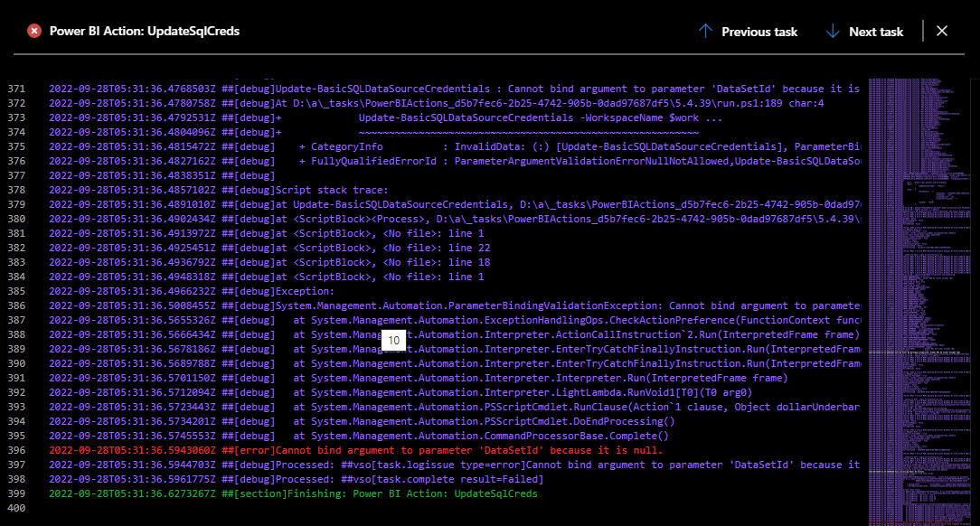The image size is (980, 526).
Task: Click the line 374 tilde underline row
Action: [x=373, y=132]
